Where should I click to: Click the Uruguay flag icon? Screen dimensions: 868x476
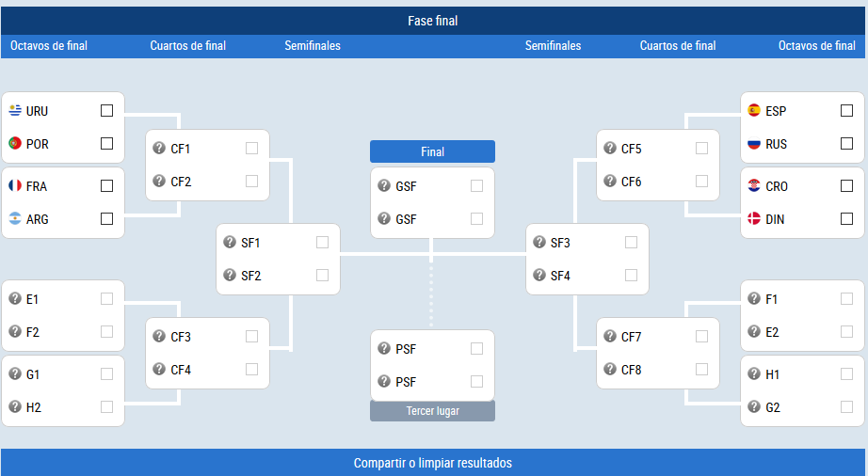(x=15, y=111)
